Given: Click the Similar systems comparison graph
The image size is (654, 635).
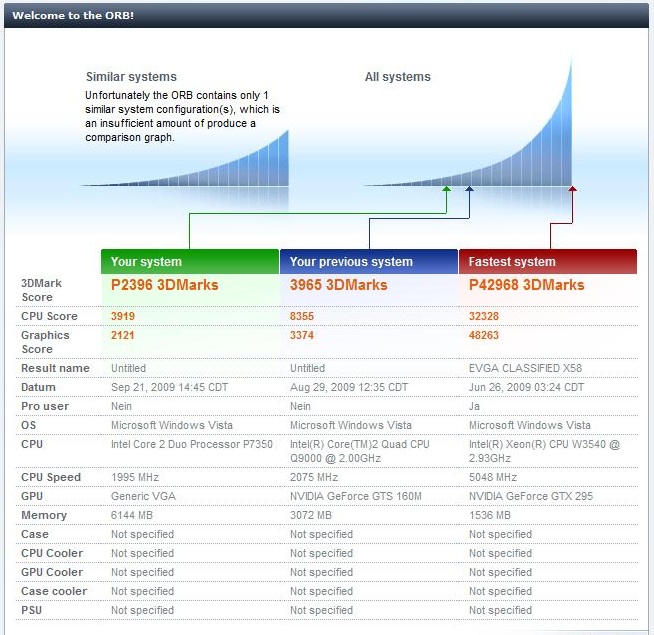Looking at the screenshot, I should tap(185, 159).
